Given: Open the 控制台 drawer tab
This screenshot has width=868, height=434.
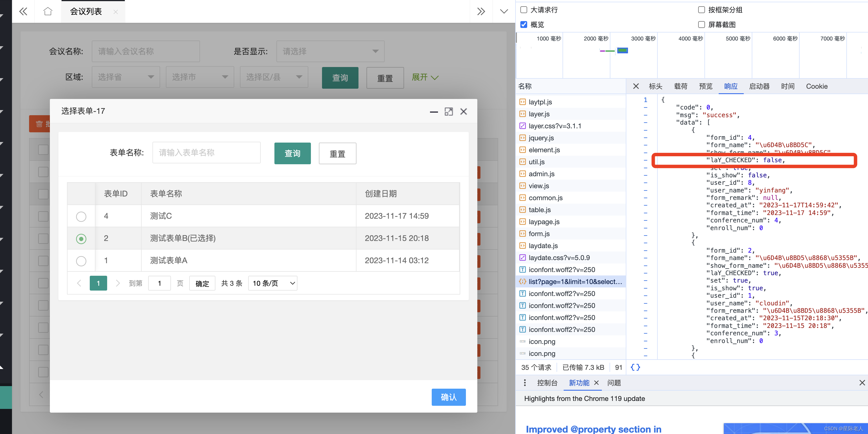Looking at the screenshot, I should coord(547,383).
